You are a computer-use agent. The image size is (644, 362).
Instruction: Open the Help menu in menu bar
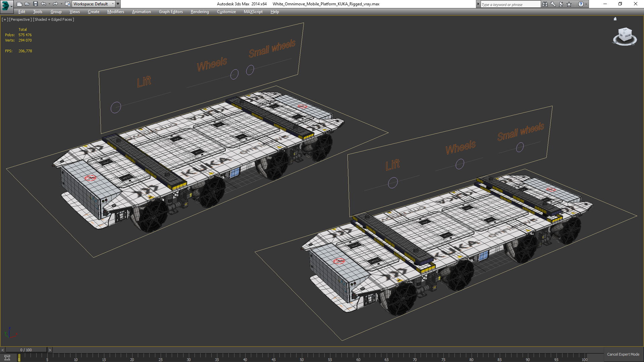coord(275,12)
